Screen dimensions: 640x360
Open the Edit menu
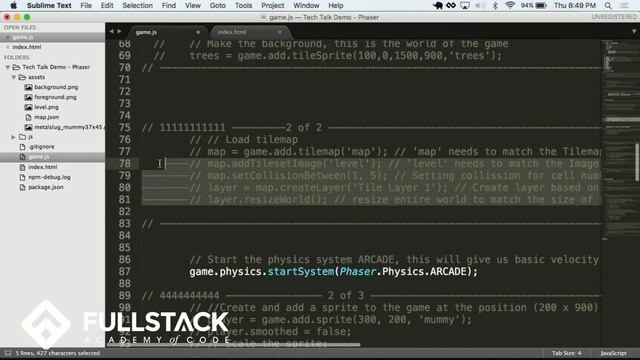pos(107,5)
